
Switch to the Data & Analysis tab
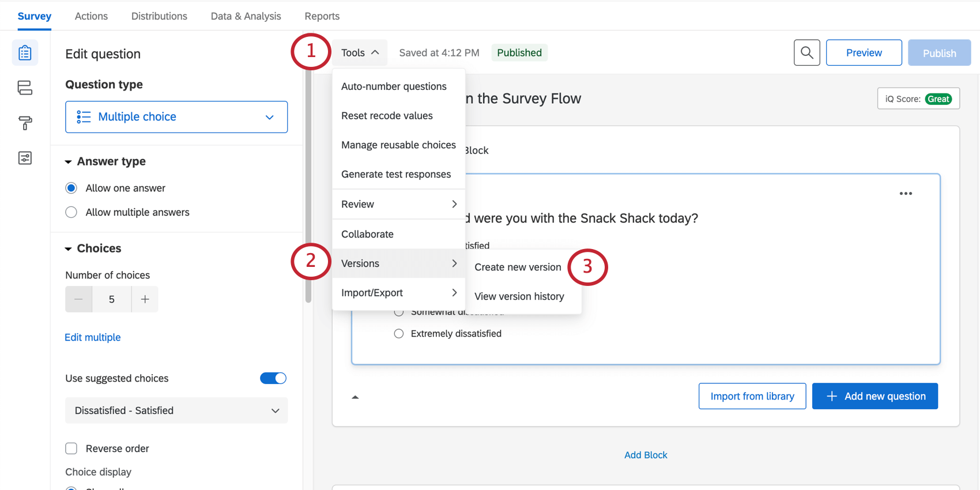tap(246, 16)
